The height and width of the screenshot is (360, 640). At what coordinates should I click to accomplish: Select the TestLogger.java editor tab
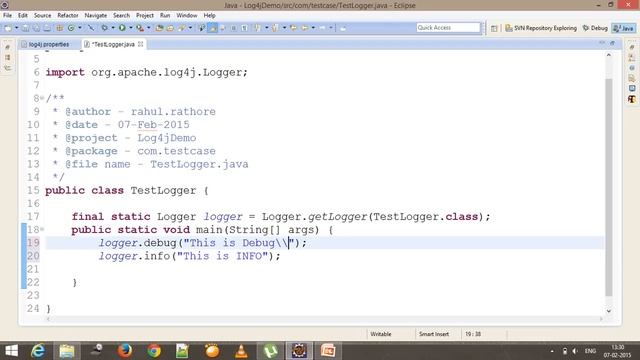click(113, 44)
